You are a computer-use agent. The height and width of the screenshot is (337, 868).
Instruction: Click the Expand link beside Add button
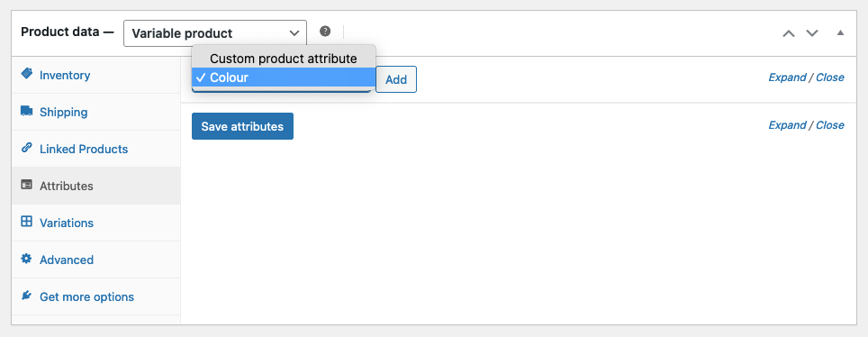tap(787, 77)
